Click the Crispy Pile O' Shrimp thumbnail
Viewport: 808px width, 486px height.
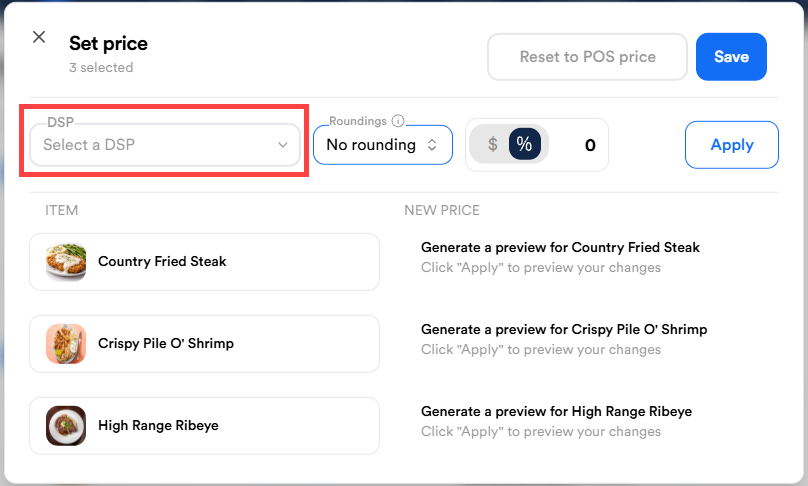[66, 344]
